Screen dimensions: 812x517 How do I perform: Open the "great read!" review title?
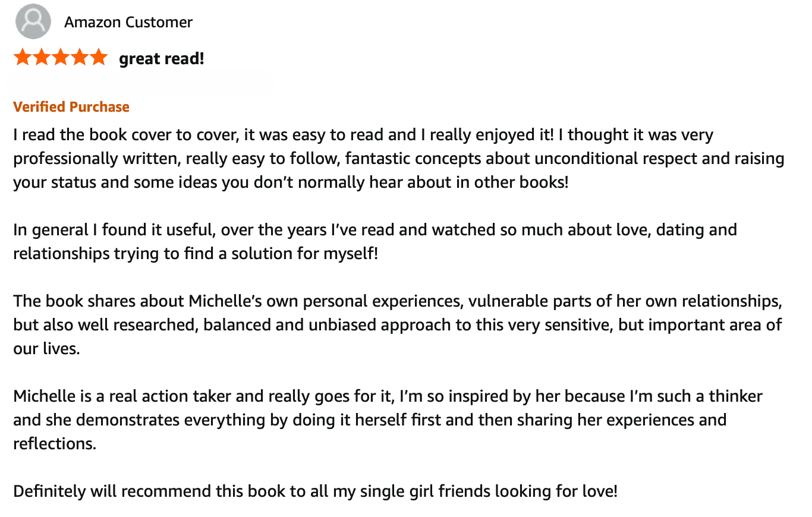(162, 59)
